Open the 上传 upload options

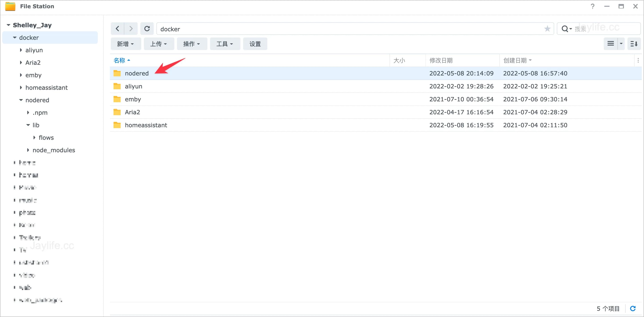(x=159, y=44)
